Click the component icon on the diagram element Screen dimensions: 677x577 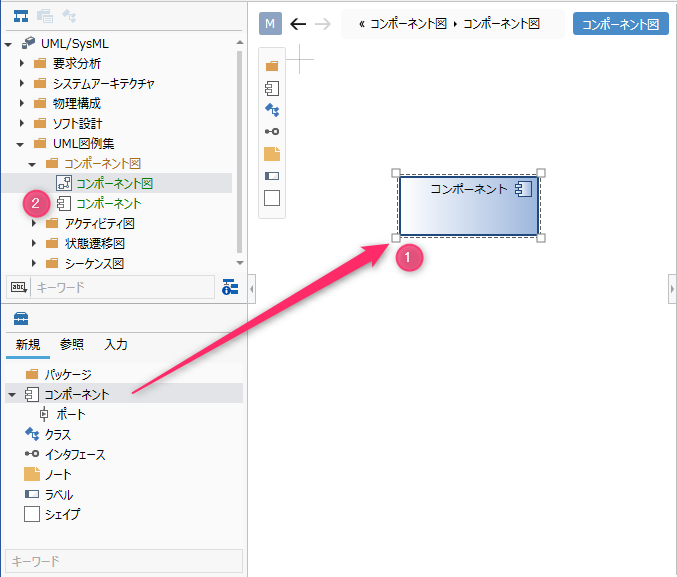pyautogui.click(x=523, y=189)
